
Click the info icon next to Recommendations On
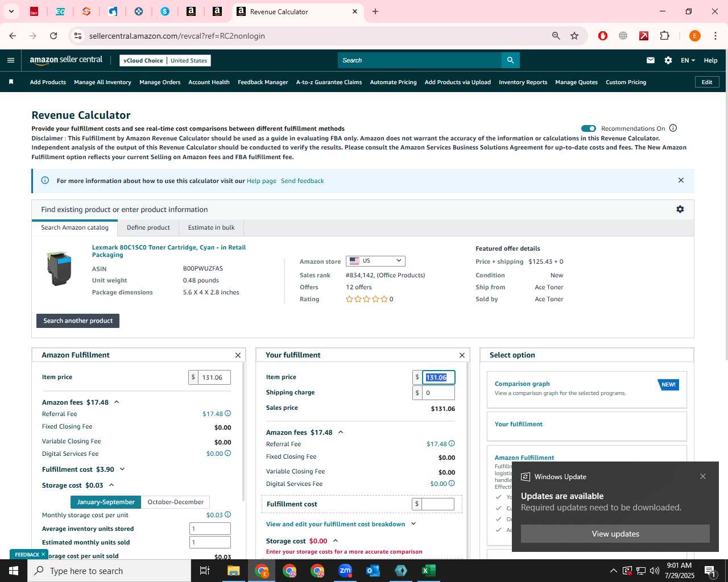pyautogui.click(x=673, y=128)
